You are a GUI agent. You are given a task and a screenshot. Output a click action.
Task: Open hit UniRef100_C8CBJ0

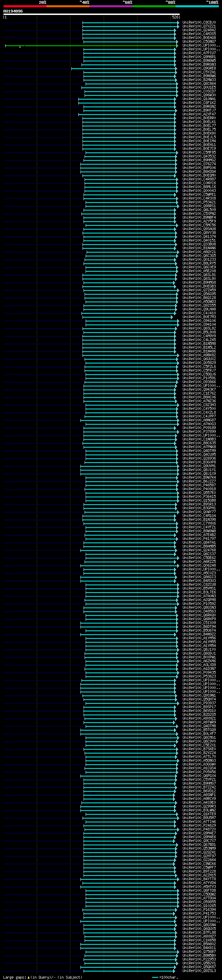[x=199, y=23]
